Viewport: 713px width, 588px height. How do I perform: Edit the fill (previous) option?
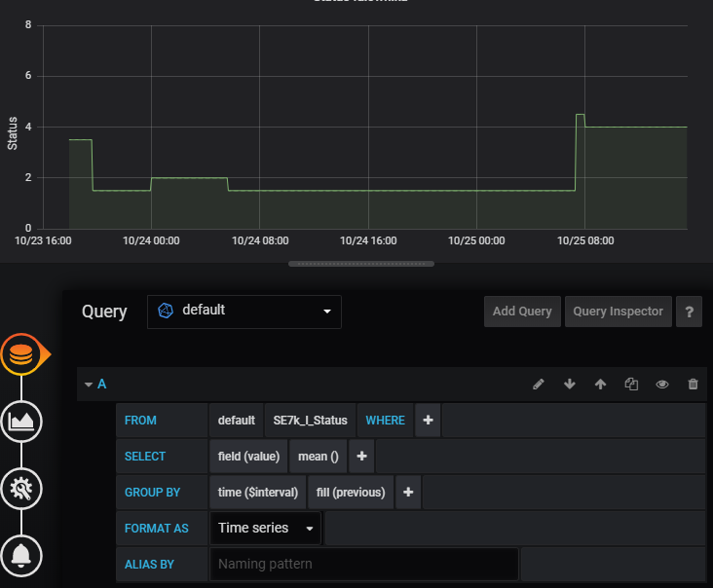coord(351,493)
